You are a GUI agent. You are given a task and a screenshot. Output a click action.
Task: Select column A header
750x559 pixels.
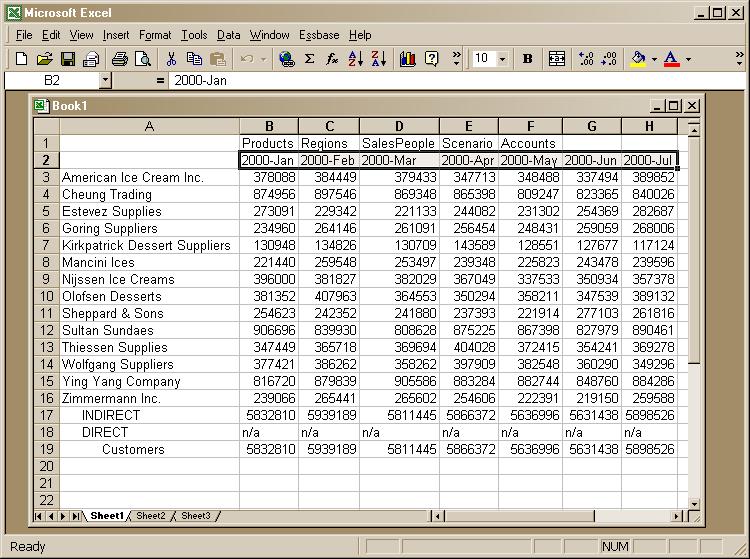pos(149,126)
